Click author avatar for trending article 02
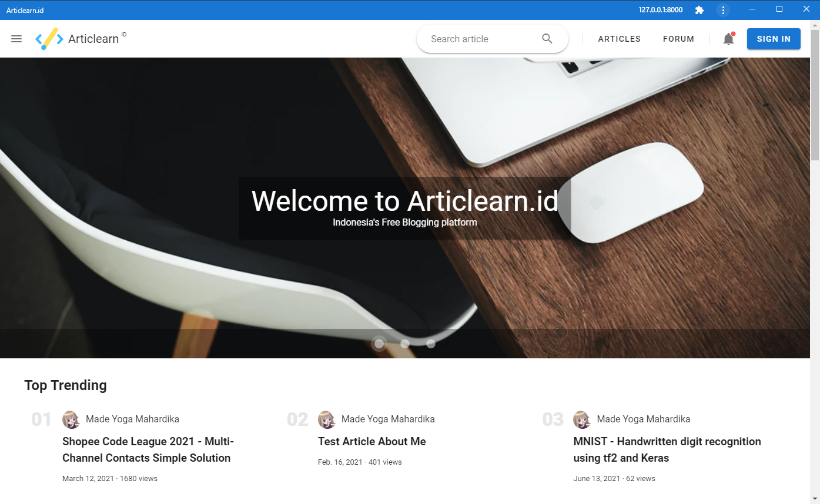820x504 pixels. 327,419
